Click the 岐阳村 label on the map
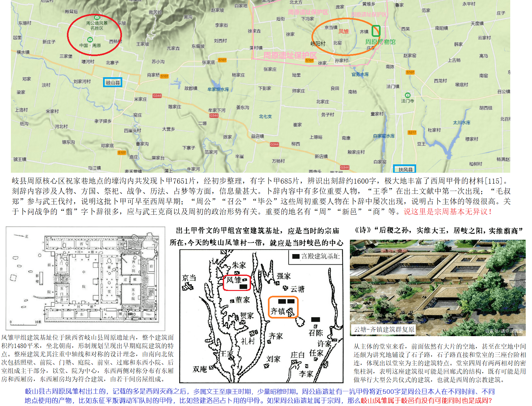Viewport: 532px width, 406px height. click(318, 44)
